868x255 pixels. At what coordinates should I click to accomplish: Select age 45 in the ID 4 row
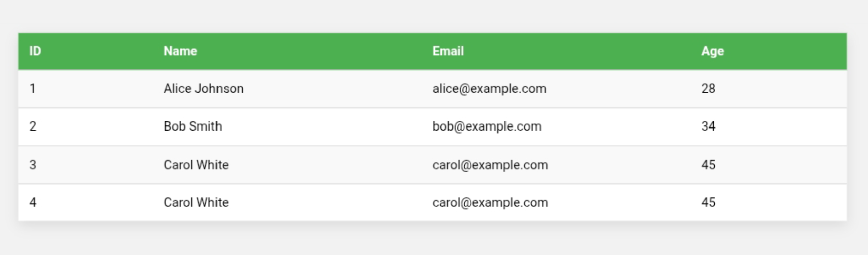[708, 202]
